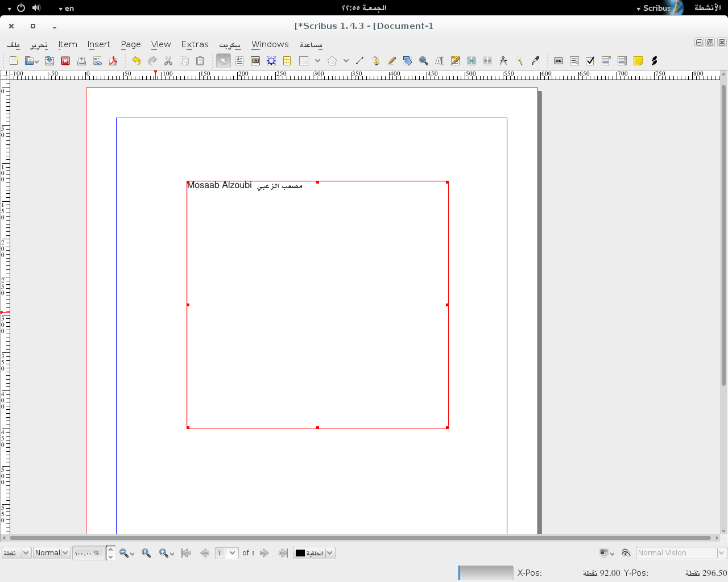Viewport: 728px width, 582px height.
Task: Run the Preflight Verifier icon
Action: tap(97, 61)
